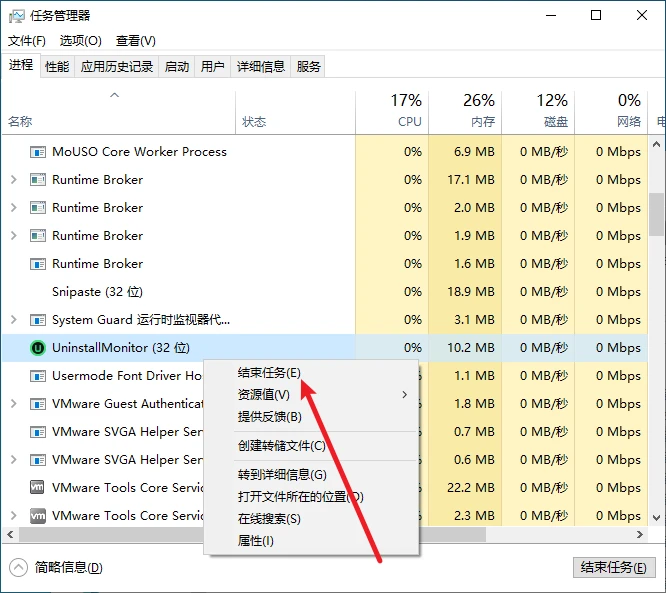
Task: Collapse to 简略信息 using the circle arrow icon
Action: click(x=18, y=568)
